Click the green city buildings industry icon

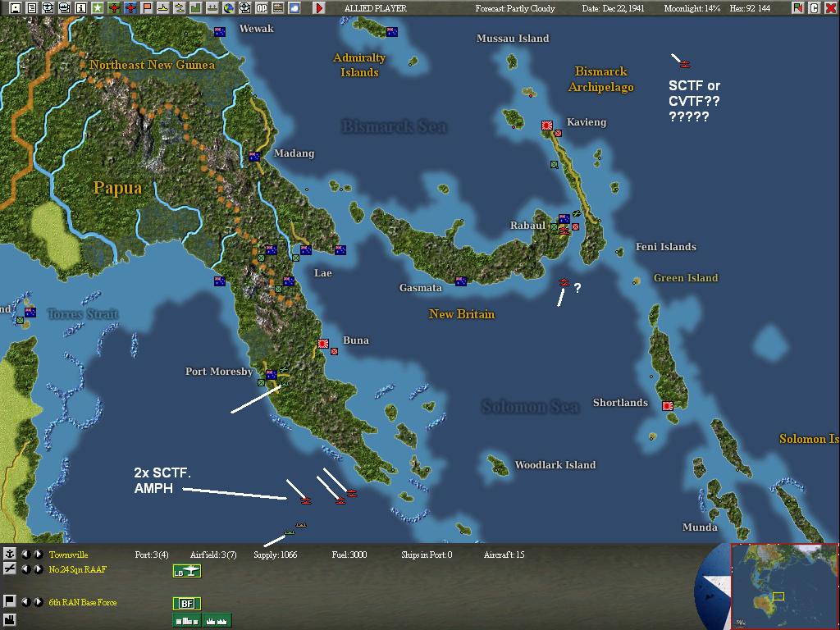coord(187,620)
